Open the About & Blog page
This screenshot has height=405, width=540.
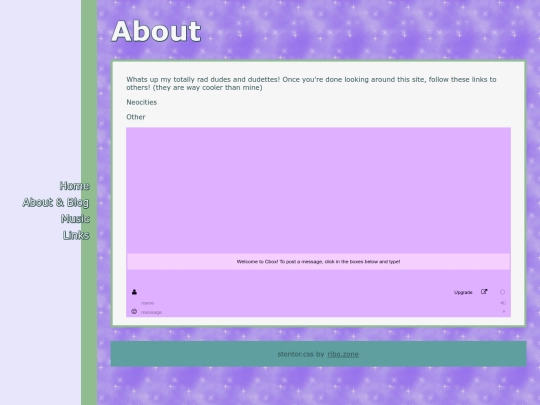click(x=56, y=202)
